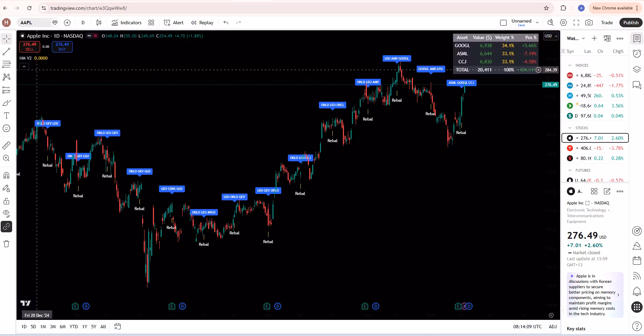This screenshot has width=644, height=336.
Task: Select the 1M time range
Action: pyautogui.click(x=43, y=327)
